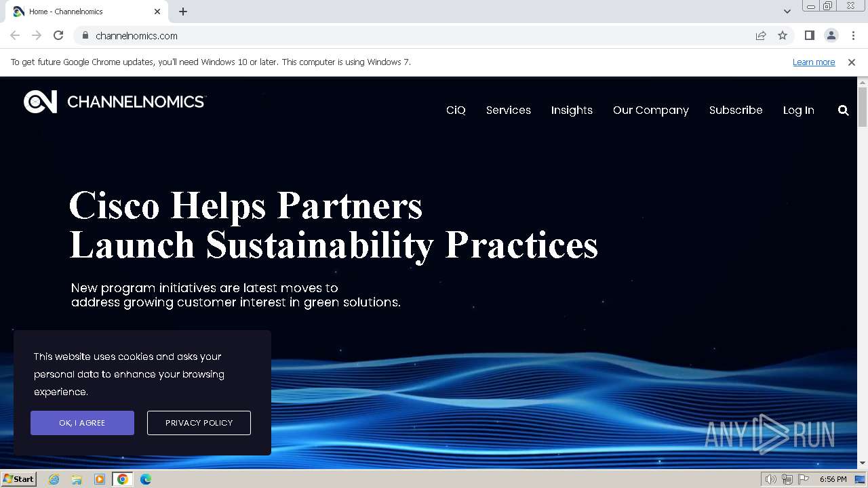This screenshot has width=868, height=488.
Task: Click the volume speaker tray icon
Action: point(771,479)
